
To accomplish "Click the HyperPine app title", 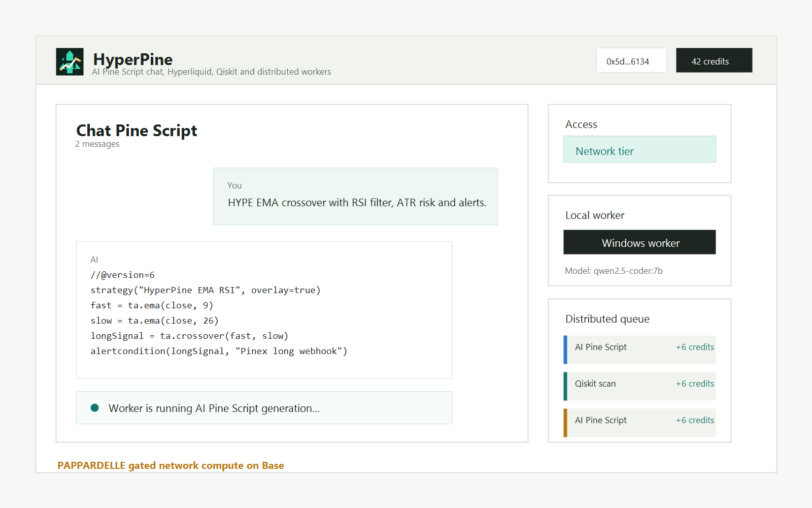I will pos(133,59).
